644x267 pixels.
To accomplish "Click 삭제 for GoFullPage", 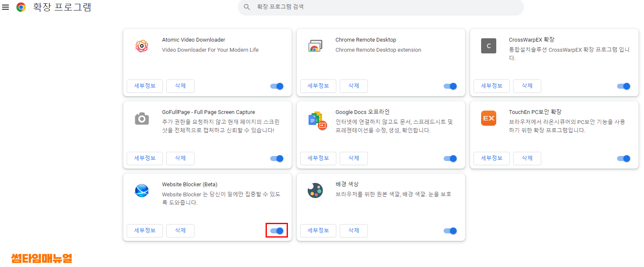I will click(180, 159).
